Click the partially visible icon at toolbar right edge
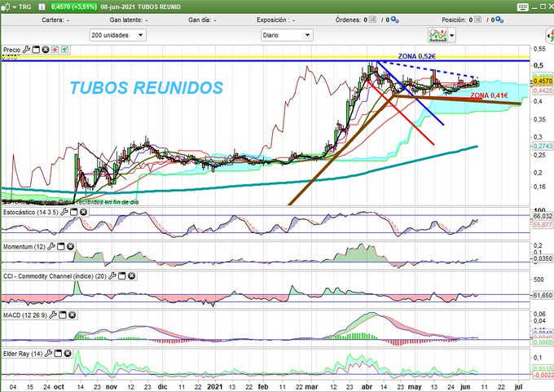This screenshot has width=554, height=392. [x=551, y=35]
